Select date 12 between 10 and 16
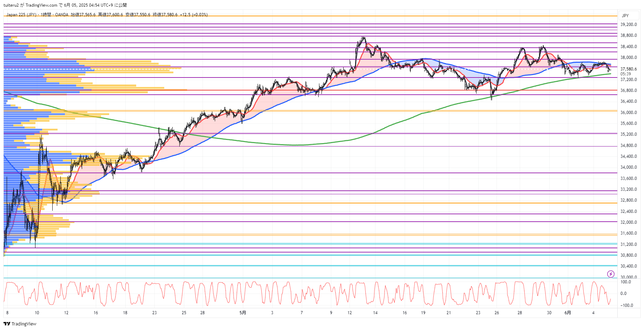Screen dimensions: 644x330 tap(66, 312)
